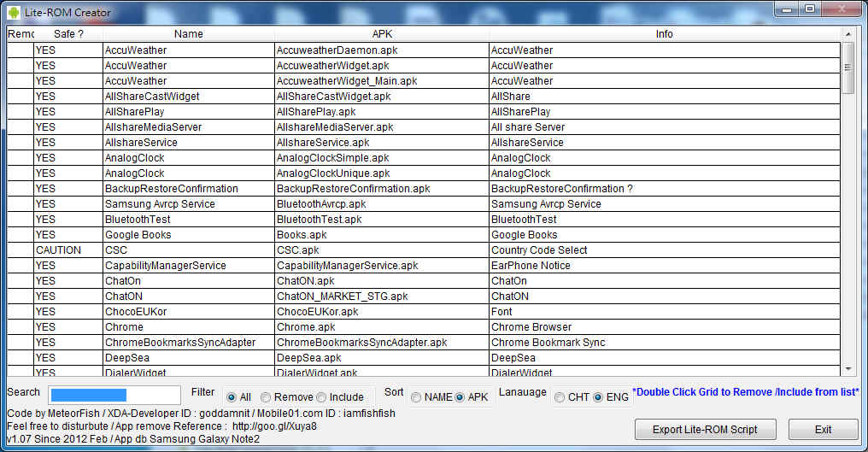Select the Chrome.apk cell
The height and width of the screenshot is (452, 868).
coord(382,327)
